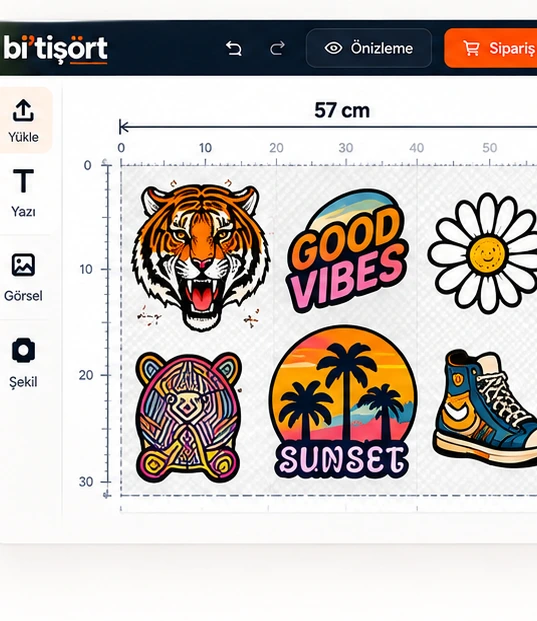Screen dimensions: 537x621
Task: Select the Sunset palm trees sticker
Action: pos(343,402)
